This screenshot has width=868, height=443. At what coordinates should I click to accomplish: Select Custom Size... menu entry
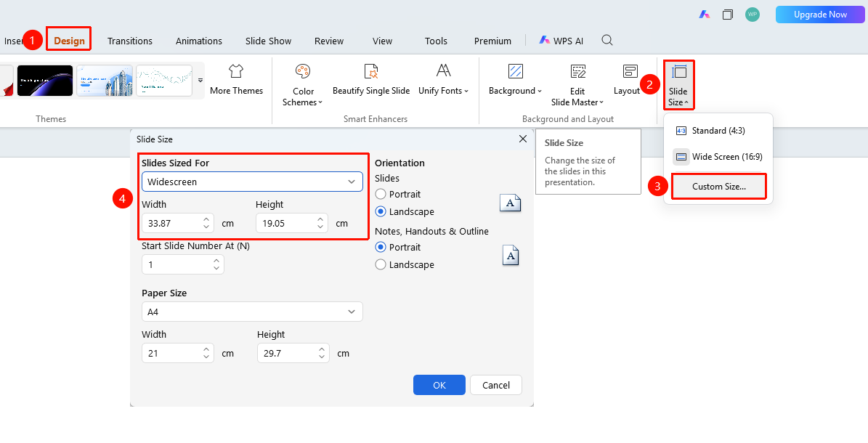(719, 187)
